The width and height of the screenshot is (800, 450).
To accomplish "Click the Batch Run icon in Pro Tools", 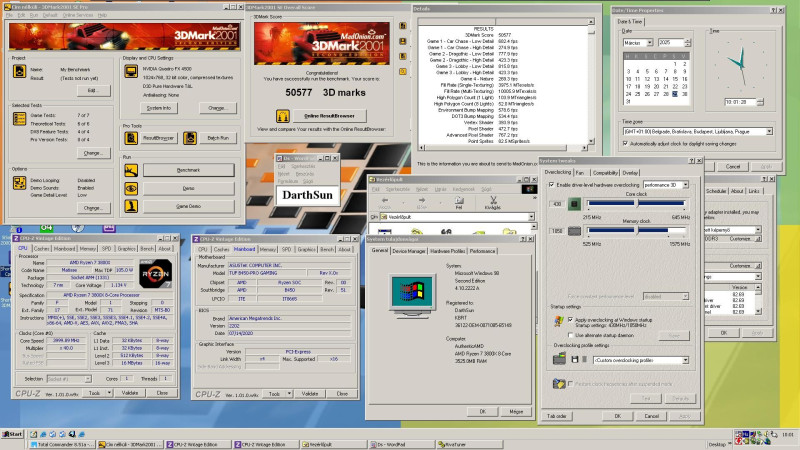I will point(190,138).
